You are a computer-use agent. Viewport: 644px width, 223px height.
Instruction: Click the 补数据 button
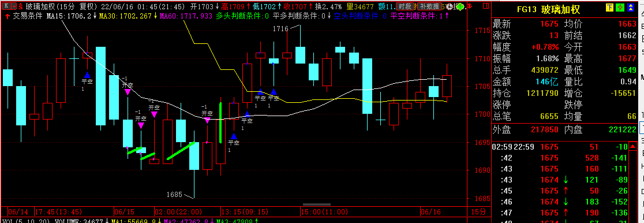point(429,6)
